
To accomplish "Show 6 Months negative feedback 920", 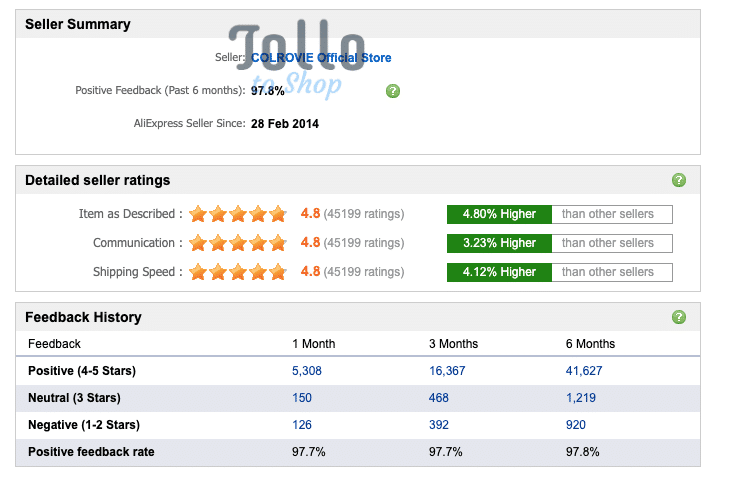I will click(x=575, y=425).
